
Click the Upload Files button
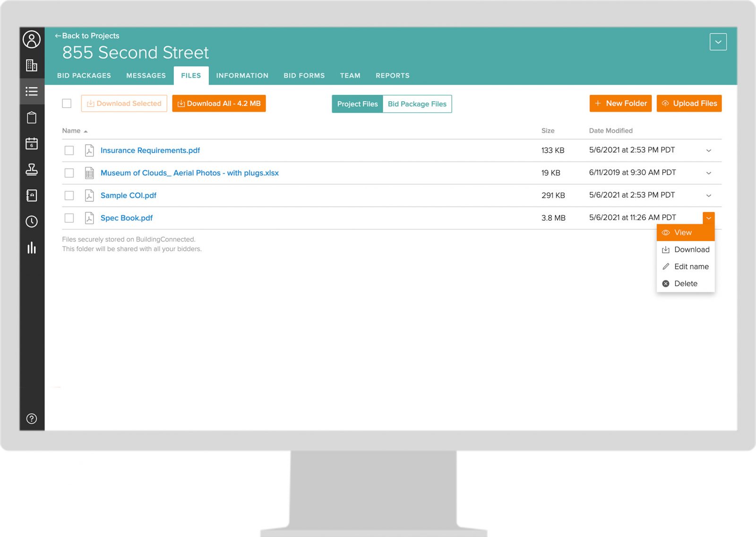click(x=689, y=104)
